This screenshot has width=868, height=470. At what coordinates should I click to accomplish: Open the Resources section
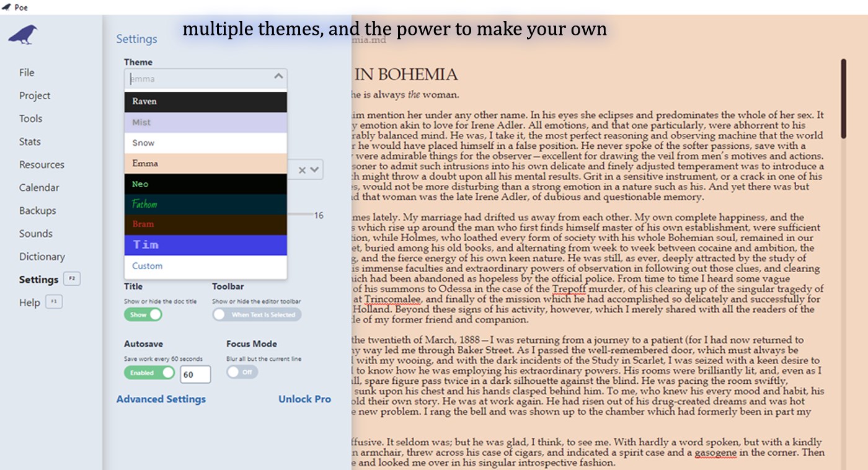click(42, 164)
